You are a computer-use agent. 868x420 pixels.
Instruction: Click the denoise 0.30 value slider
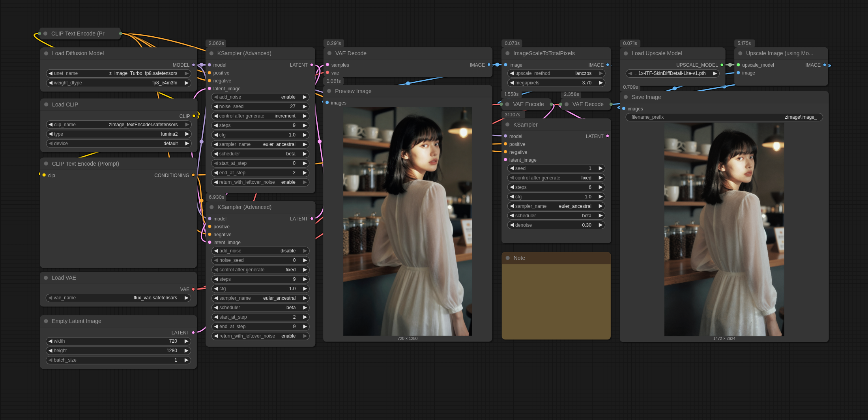[x=556, y=225]
